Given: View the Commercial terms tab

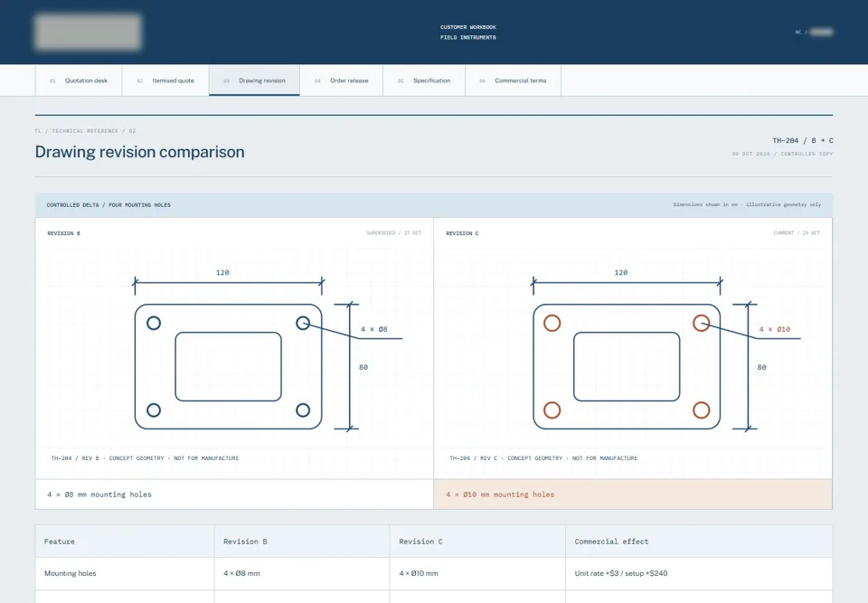Looking at the screenshot, I should (514, 80).
